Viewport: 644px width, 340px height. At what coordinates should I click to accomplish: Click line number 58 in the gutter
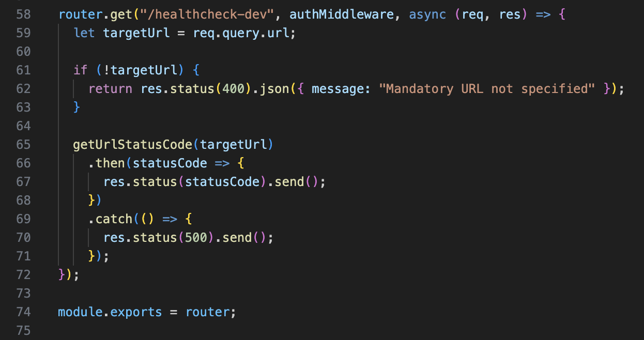coord(23,14)
